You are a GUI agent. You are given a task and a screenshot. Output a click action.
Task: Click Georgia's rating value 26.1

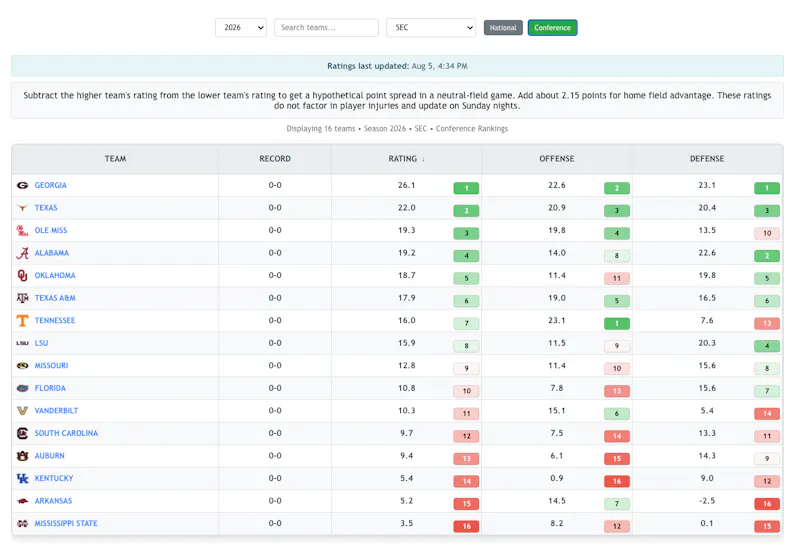[407, 185]
